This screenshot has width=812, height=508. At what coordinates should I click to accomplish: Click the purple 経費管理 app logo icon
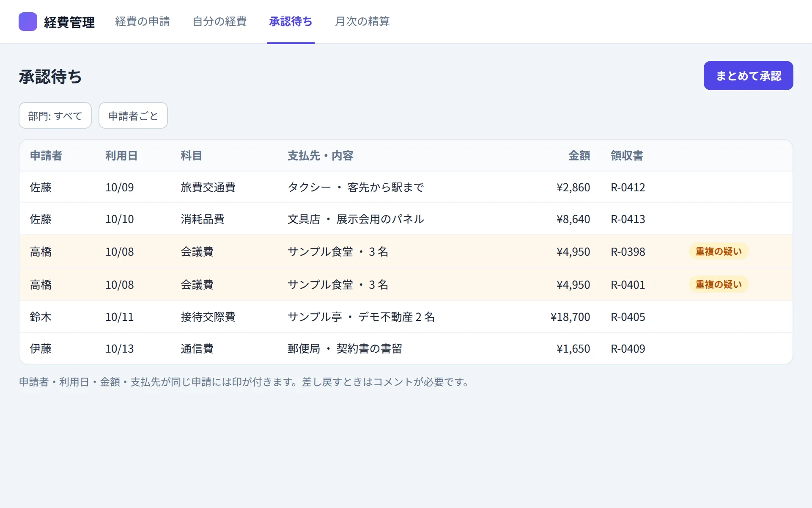coord(28,22)
